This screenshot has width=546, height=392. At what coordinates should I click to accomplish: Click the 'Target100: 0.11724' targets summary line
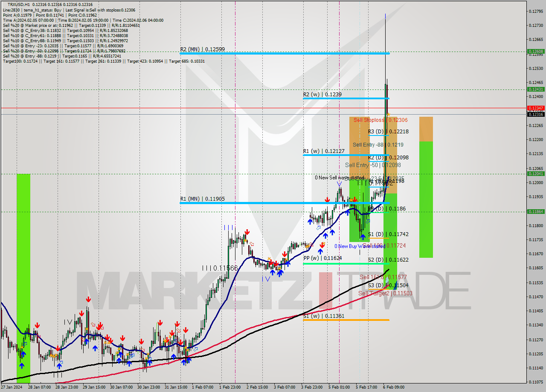[104, 61]
